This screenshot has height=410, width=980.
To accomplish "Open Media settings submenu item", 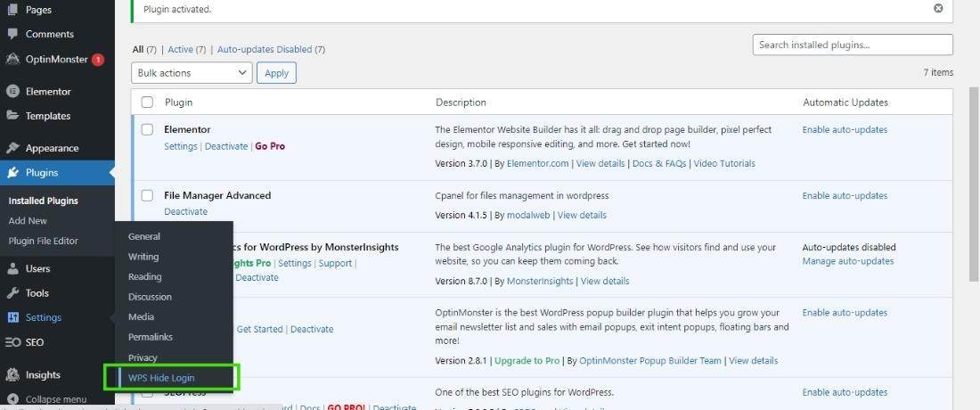I will [x=142, y=316].
